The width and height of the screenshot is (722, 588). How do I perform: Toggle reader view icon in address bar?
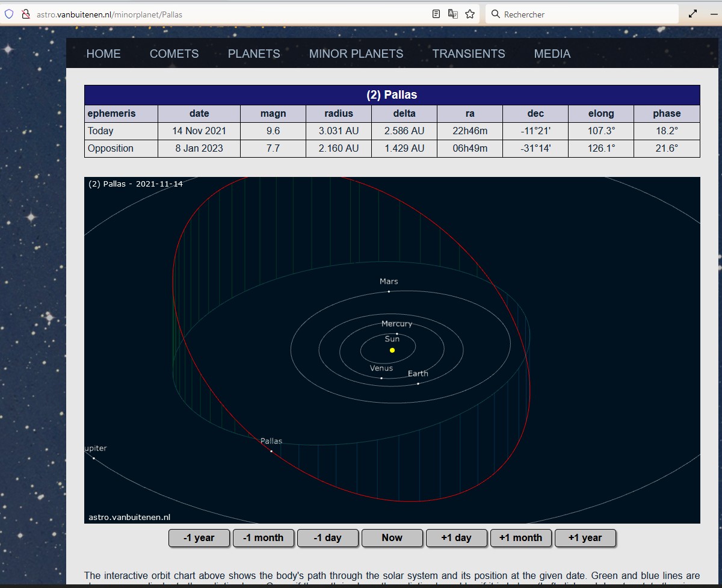437,14
